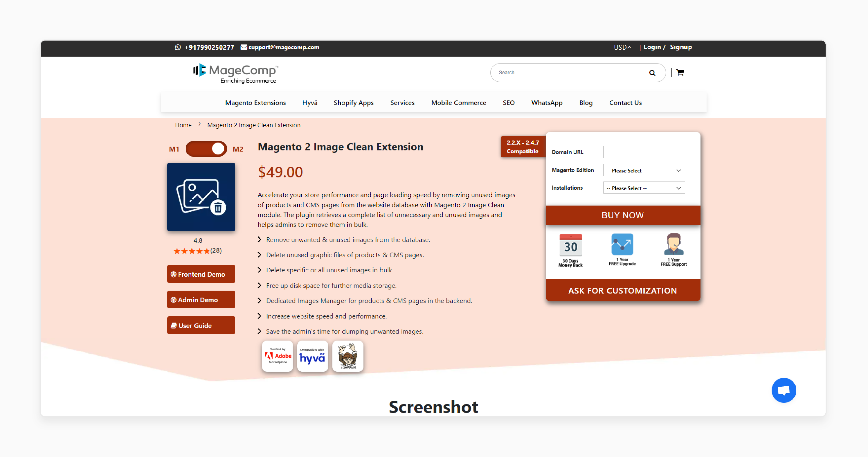This screenshot has height=457, width=868.
Task: Click 'Increase website speed and performance' bullet
Action: coord(326,316)
